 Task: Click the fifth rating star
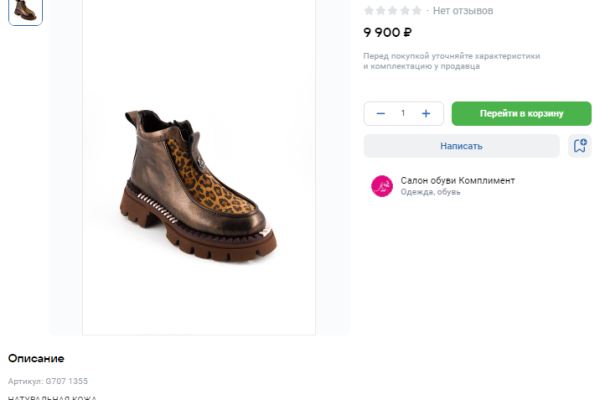(x=417, y=11)
